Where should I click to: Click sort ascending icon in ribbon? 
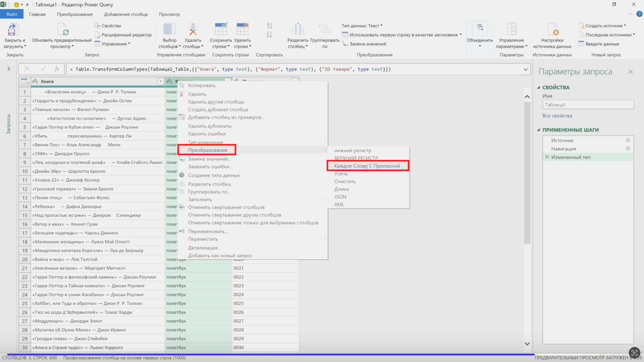coord(270,26)
